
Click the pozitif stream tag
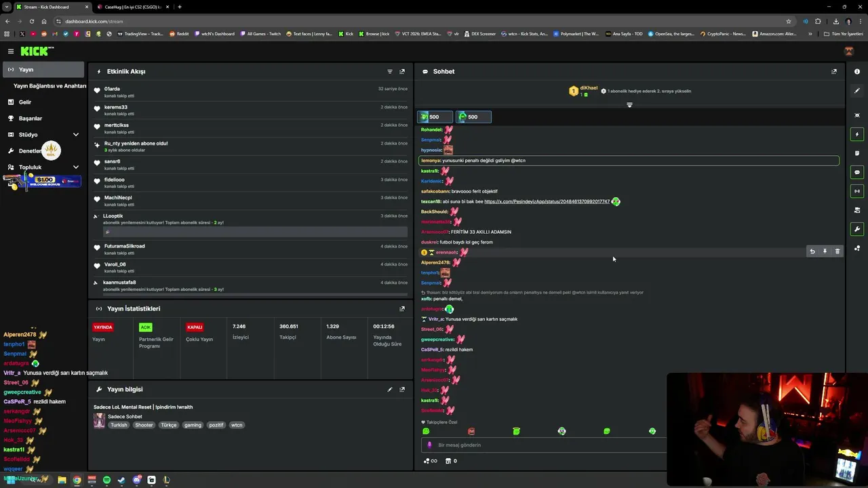pyautogui.click(x=216, y=425)
